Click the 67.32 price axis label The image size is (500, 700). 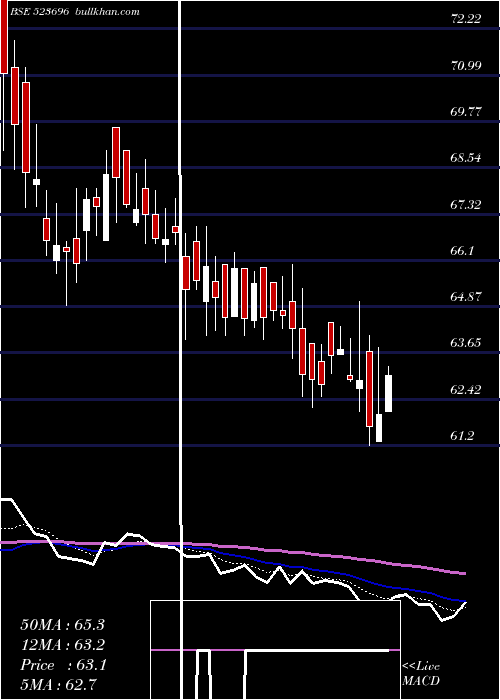coord(466,205)
